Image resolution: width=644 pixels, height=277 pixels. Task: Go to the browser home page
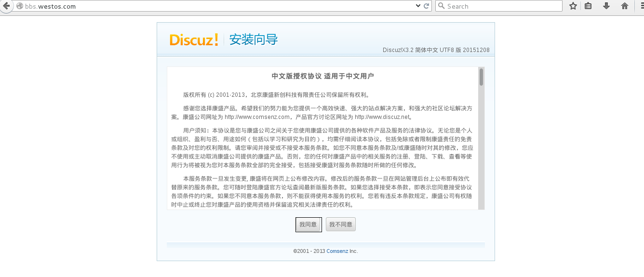coord(625,6)
